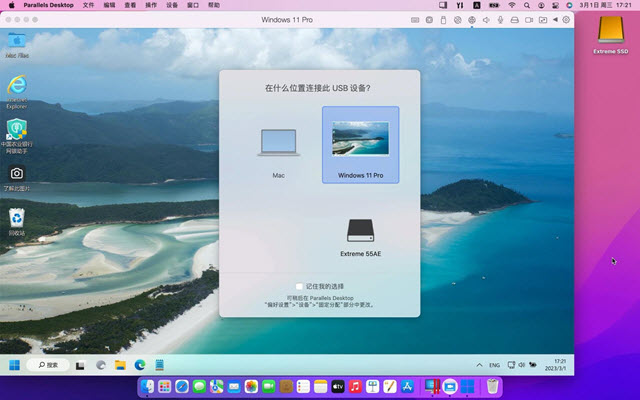This screenshot has width=640, height=400.
Task: Click the USB device icon in Parallels toolbar
Action: tap(443, 20)
